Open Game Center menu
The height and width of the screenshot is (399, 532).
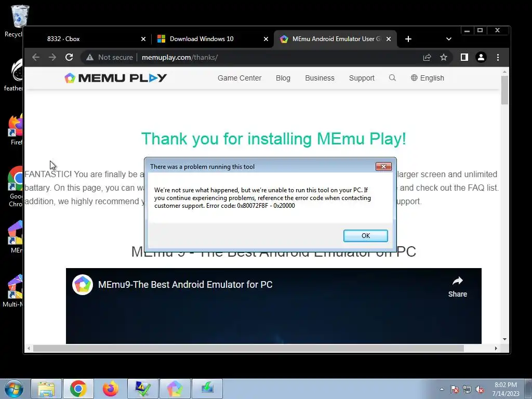240,78
